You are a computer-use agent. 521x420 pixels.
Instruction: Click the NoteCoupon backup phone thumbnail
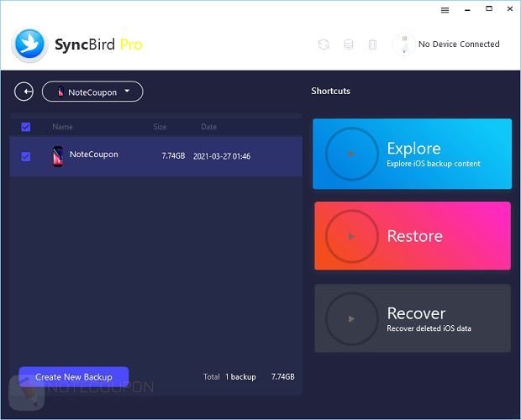58,156
